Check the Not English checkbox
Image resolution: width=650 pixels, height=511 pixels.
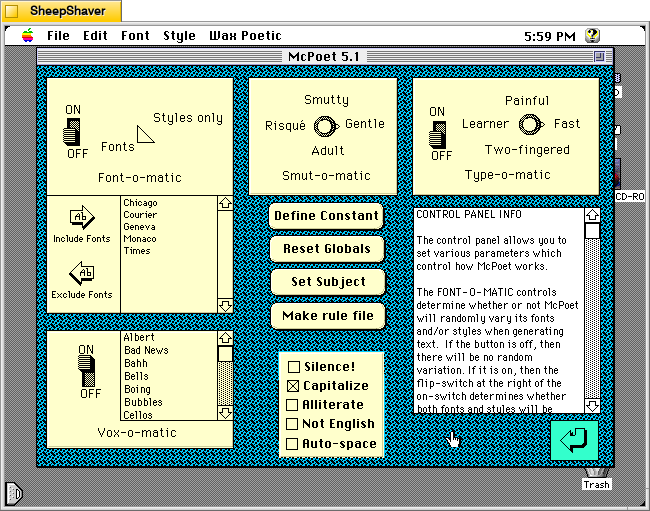(292, 424)
